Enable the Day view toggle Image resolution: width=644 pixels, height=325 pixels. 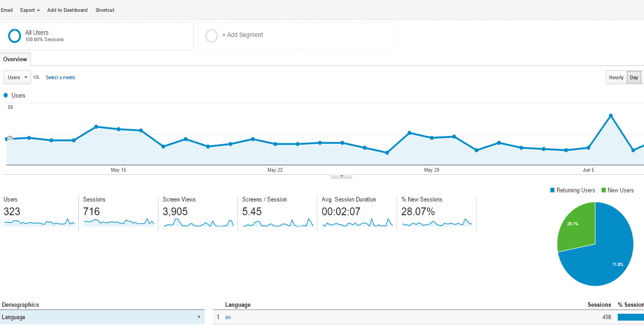(x=634, y=77)
